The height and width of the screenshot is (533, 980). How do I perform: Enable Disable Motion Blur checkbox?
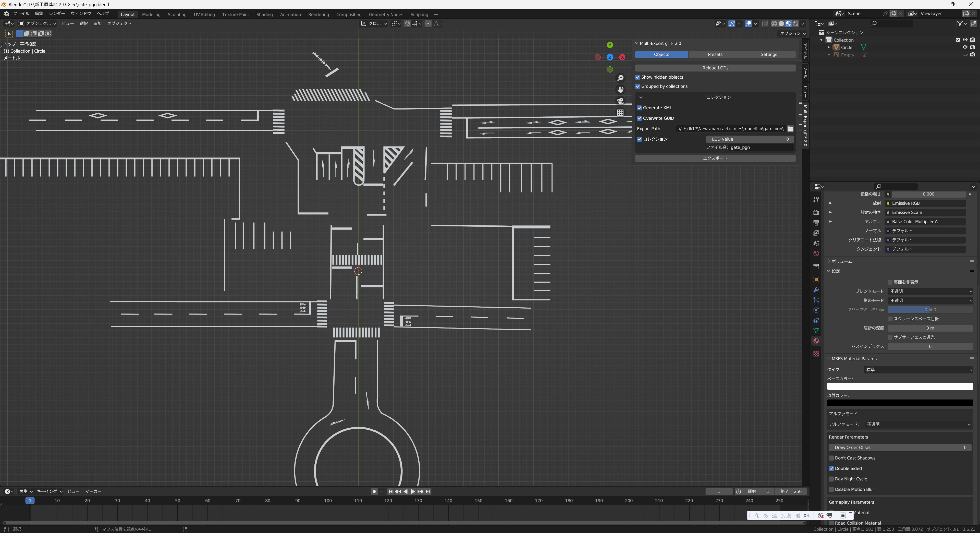831,490
